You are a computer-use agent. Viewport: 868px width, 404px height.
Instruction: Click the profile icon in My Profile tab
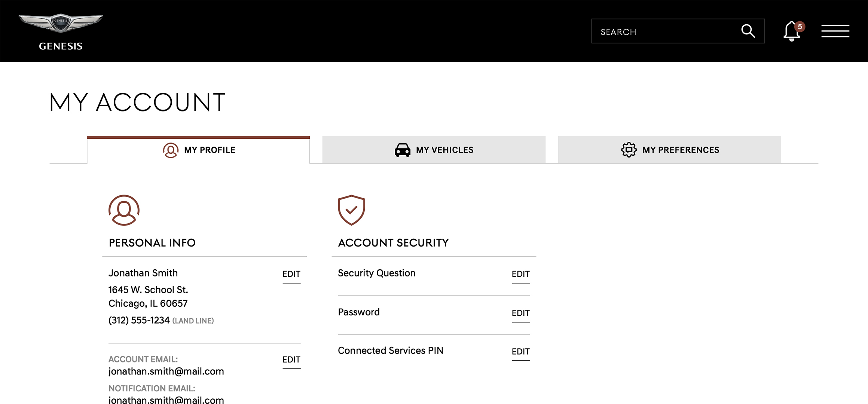pyautogui.click(x=171, y=150)
